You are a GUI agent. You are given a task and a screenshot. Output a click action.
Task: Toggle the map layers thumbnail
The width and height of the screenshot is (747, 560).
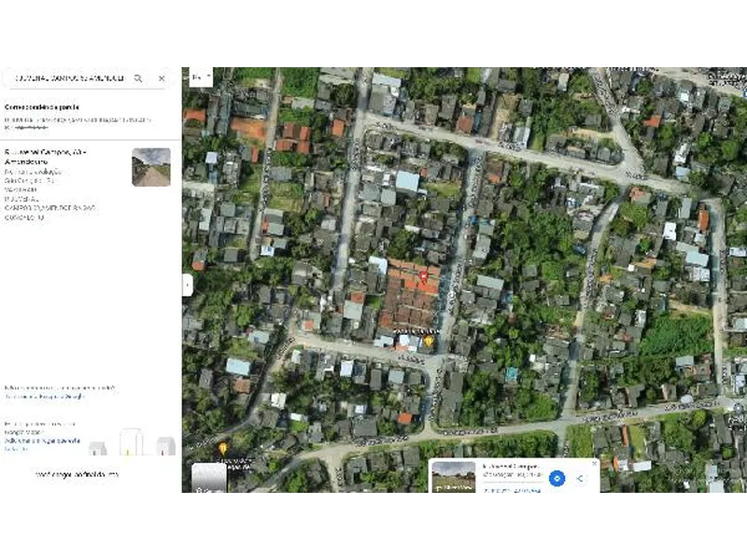[x=208, y=476]
